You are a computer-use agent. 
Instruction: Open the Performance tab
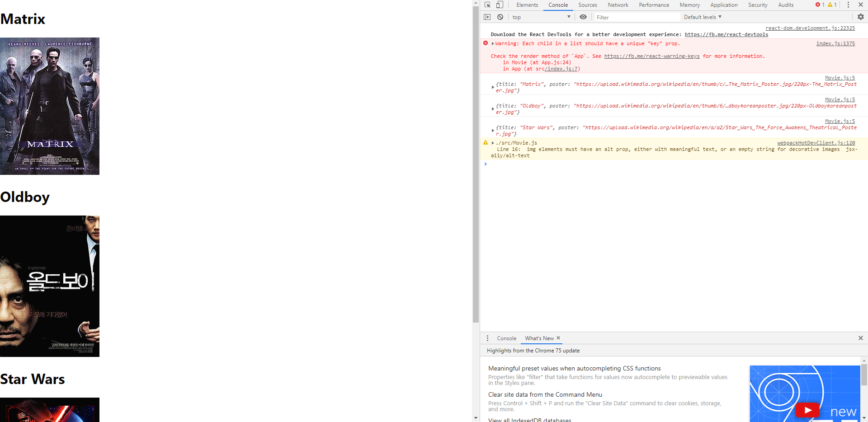click(x=654, y=5)
